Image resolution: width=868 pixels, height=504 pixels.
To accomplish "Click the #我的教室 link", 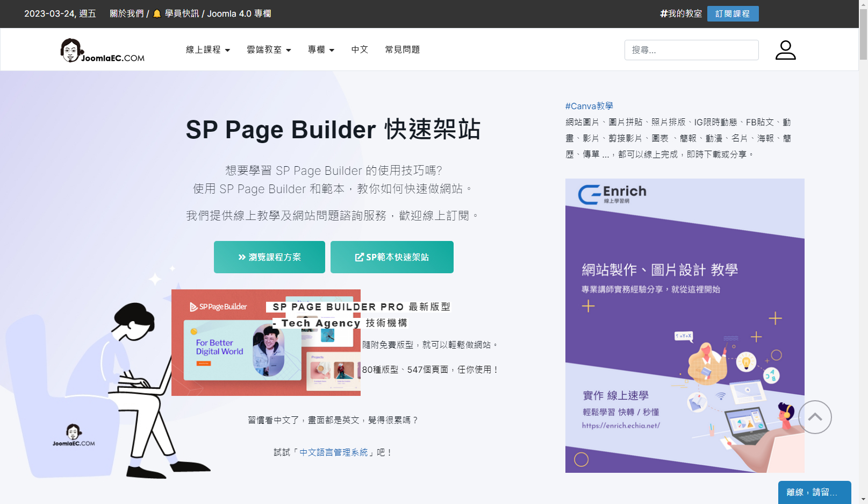I will (x=681, y=13).
